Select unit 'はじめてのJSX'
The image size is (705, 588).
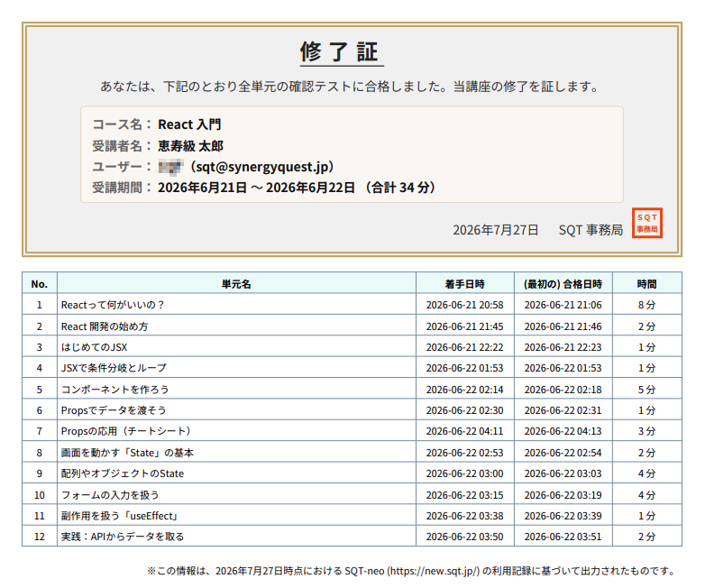tap(94, 347)
